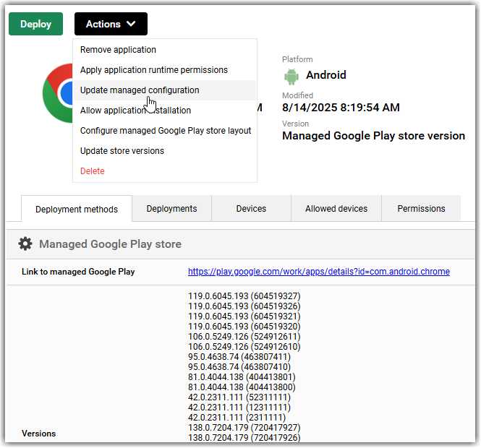Click the green Deploy button
This screenshot has width=481, height=448.
35,24
